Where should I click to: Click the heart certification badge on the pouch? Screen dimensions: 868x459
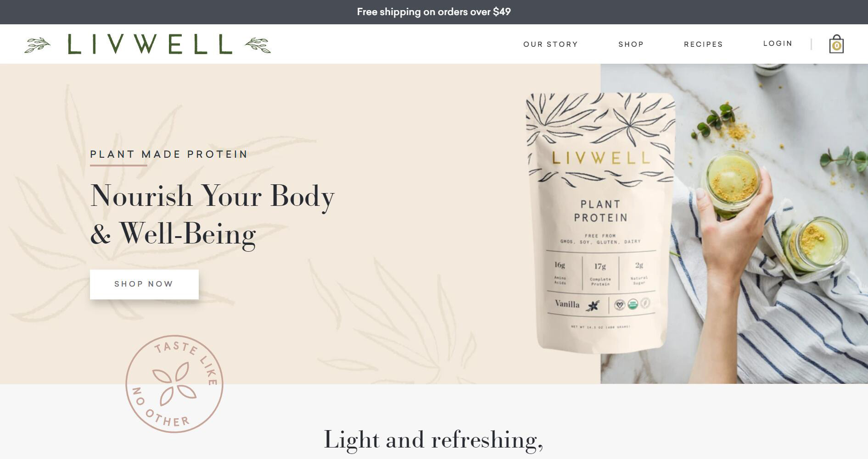620,304
